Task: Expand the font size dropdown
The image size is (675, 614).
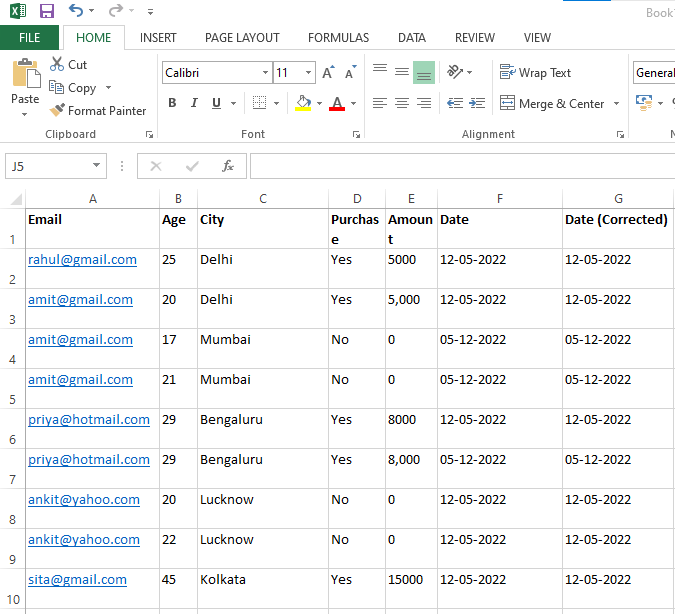Action: coord(309,73)
